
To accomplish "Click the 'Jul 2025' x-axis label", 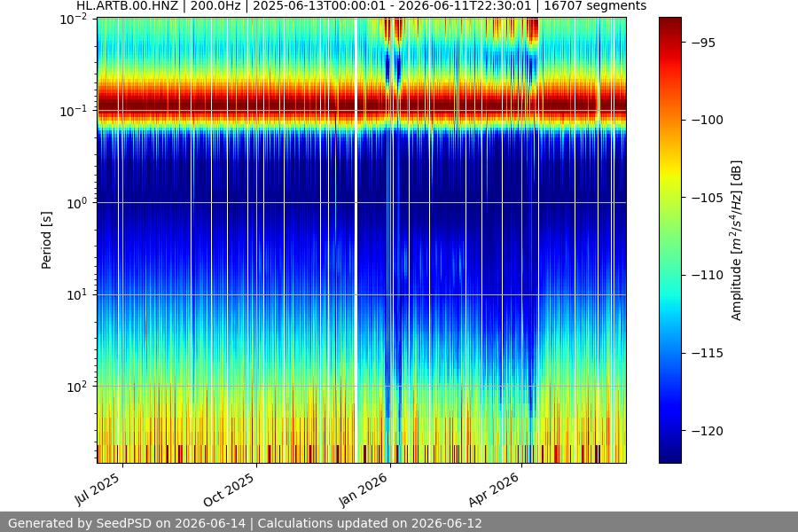I will click(98, 489).
